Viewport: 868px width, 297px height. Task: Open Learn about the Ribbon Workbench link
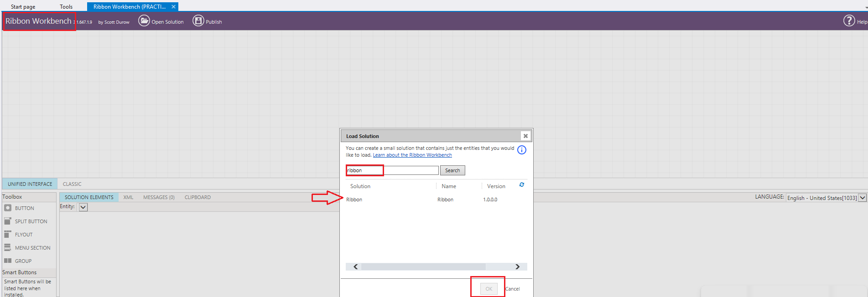[x=412, y=155]
